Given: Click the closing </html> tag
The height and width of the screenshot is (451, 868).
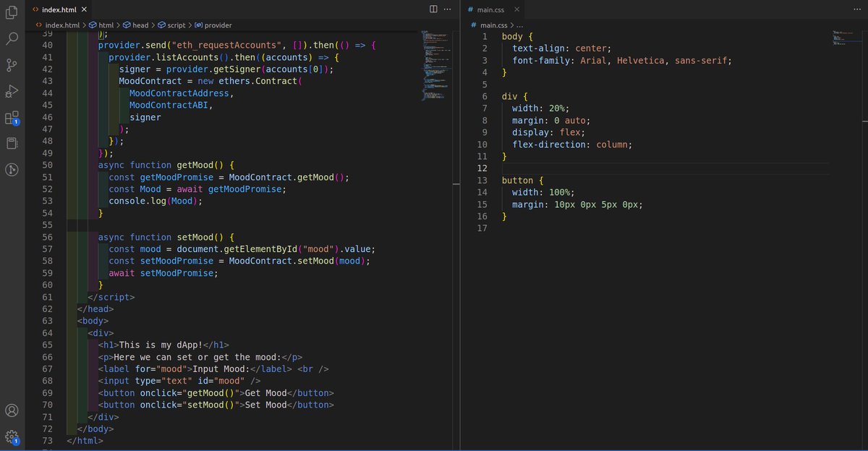Looking at the screenshot, I should (x=85, y=440).
